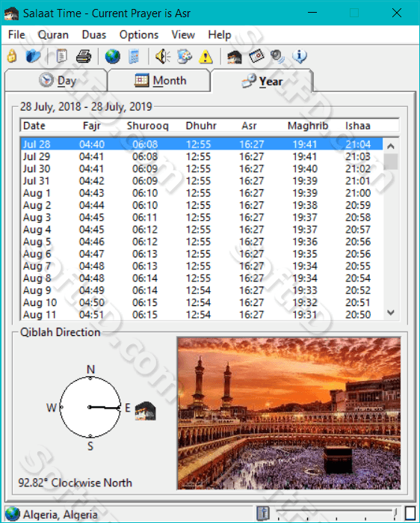
Task: Open location settings via globe icon
Action: pos(113,56)
